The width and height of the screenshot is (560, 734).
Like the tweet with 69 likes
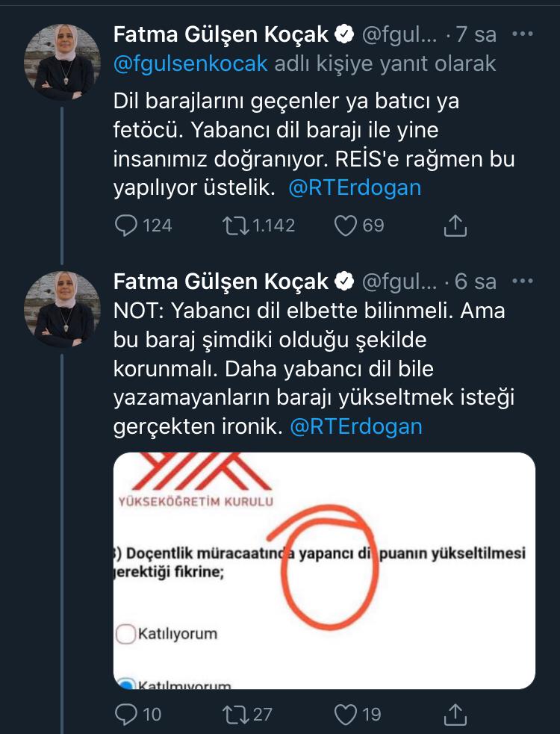tap(345, 225)
